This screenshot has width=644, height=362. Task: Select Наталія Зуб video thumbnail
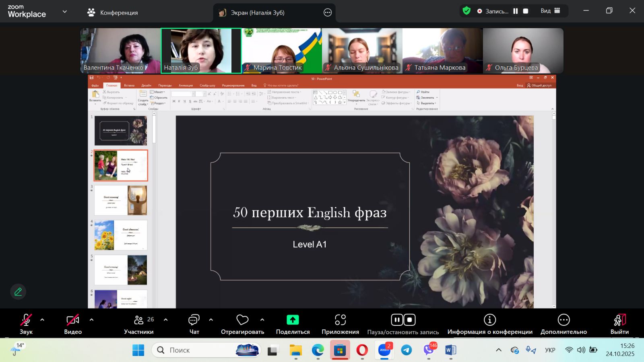(201, 51)
